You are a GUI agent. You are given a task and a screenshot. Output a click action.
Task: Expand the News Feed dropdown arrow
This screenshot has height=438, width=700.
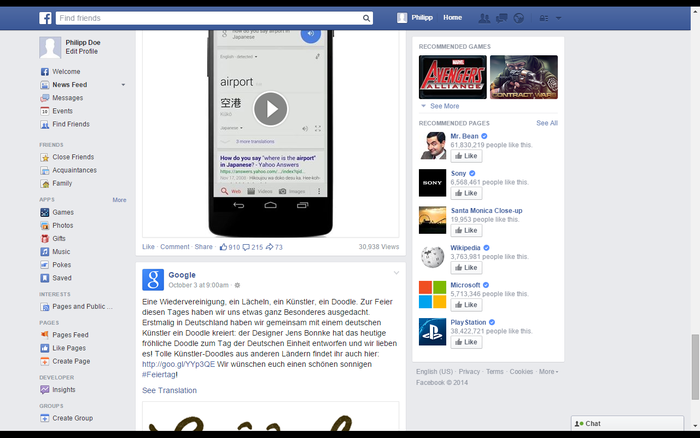123,85
